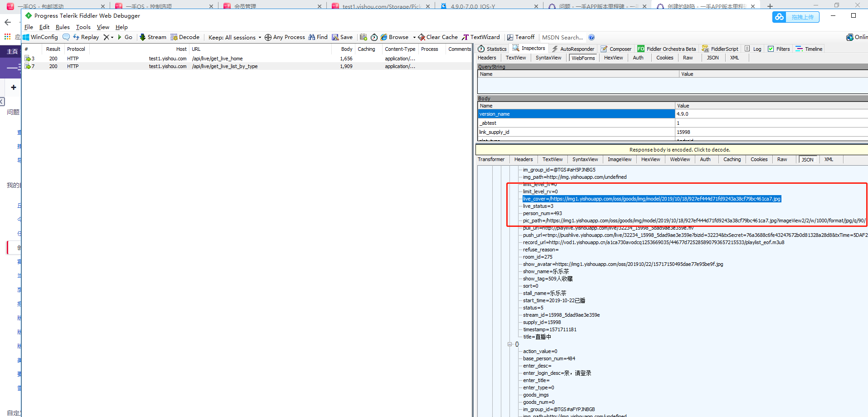The width and height of the screenshot is (868, 417).
Task: Click the camera screenshot icon
Action: click(364, 37)
